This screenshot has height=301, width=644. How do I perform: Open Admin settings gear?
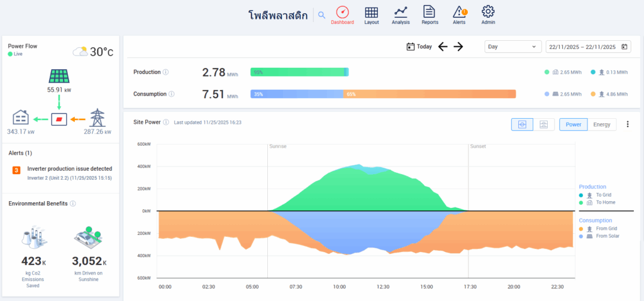[x=488, y=14]
